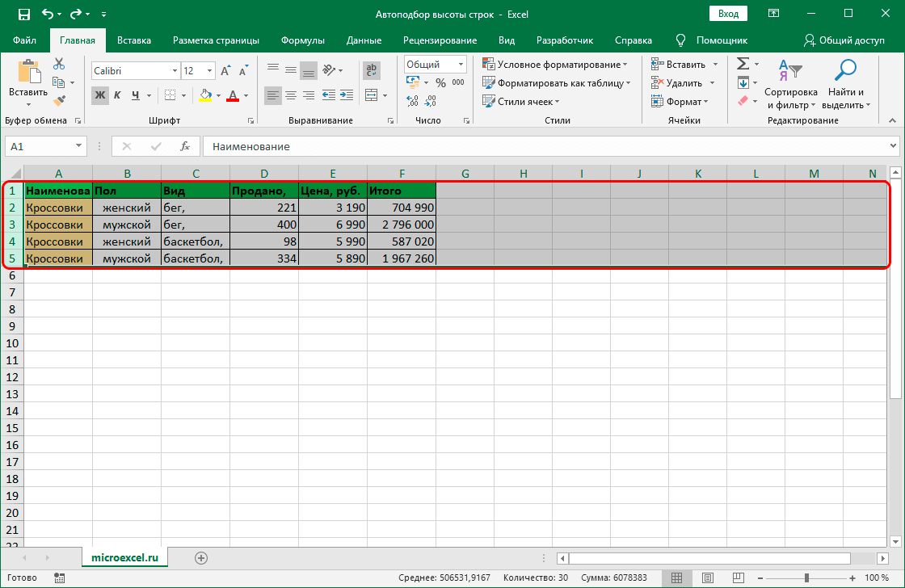Click the AutoSum sigma icon

tap(743, 64)
